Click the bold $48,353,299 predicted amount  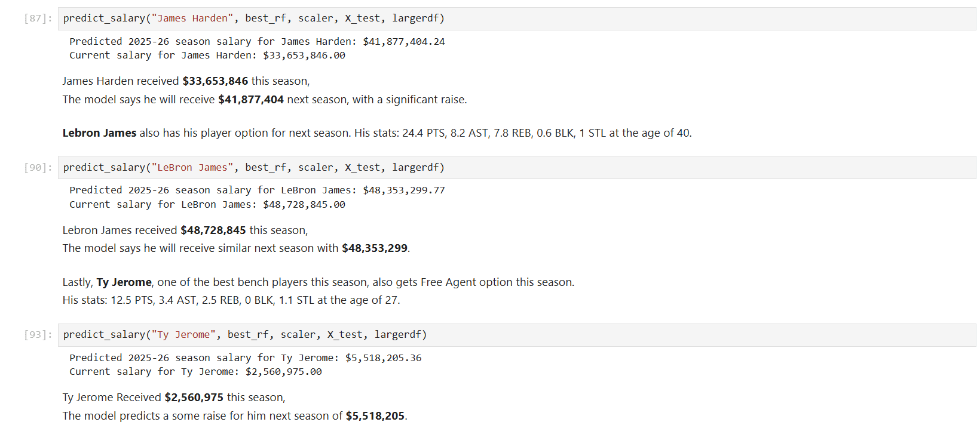coord(375,248)
